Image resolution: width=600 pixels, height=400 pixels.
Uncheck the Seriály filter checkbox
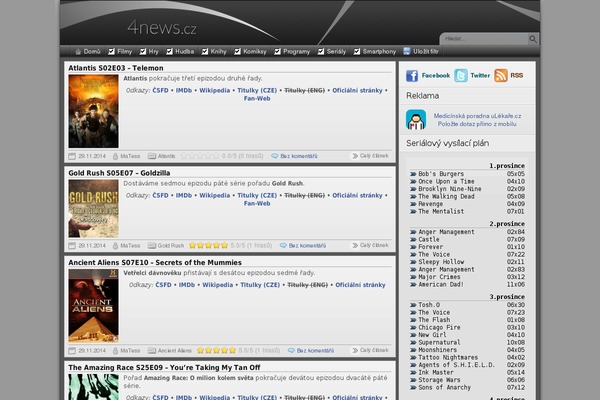pos(321,51)
